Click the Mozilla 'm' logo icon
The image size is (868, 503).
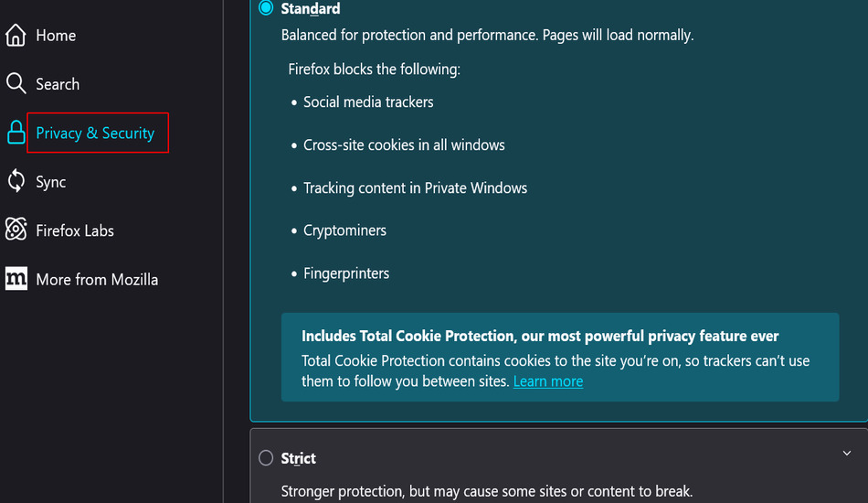coord(16,278)
